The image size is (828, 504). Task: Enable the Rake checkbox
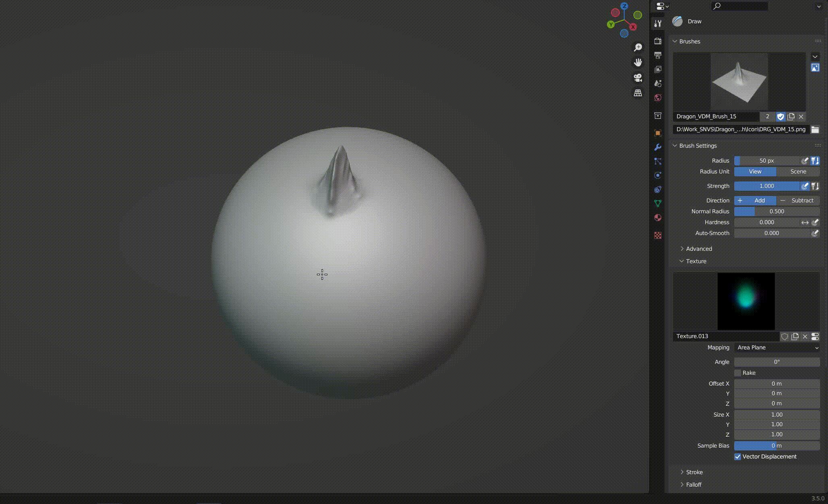(x=739, y=373)
